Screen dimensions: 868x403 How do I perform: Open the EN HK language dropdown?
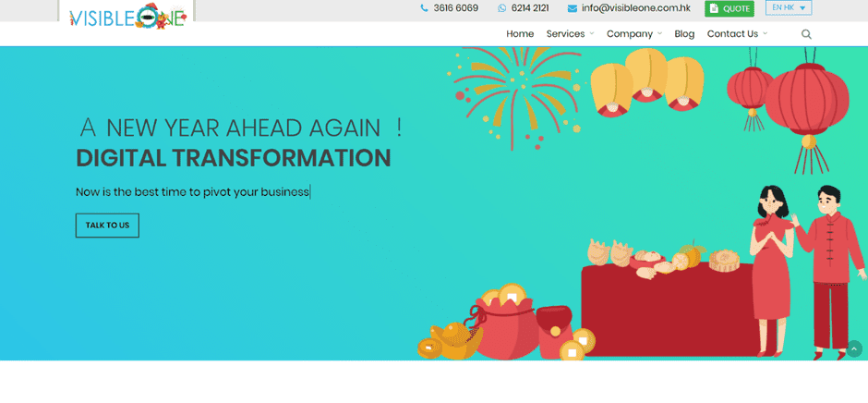click(789, 7)
